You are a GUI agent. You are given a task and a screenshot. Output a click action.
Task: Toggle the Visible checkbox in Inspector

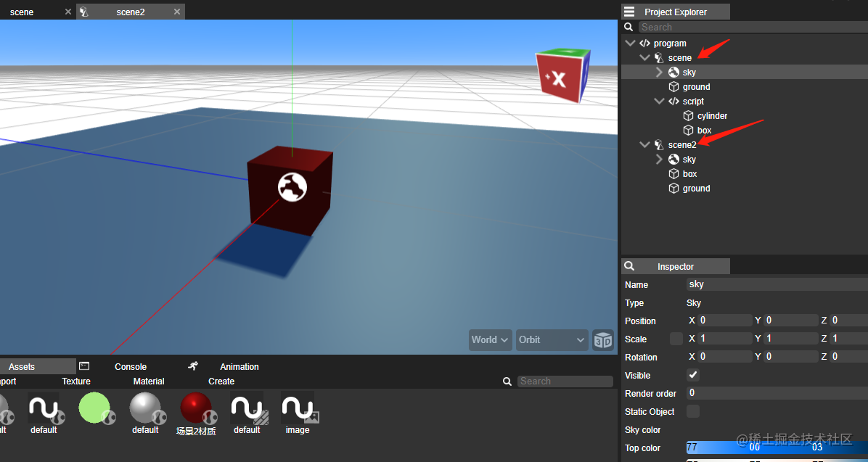point(693,375)
